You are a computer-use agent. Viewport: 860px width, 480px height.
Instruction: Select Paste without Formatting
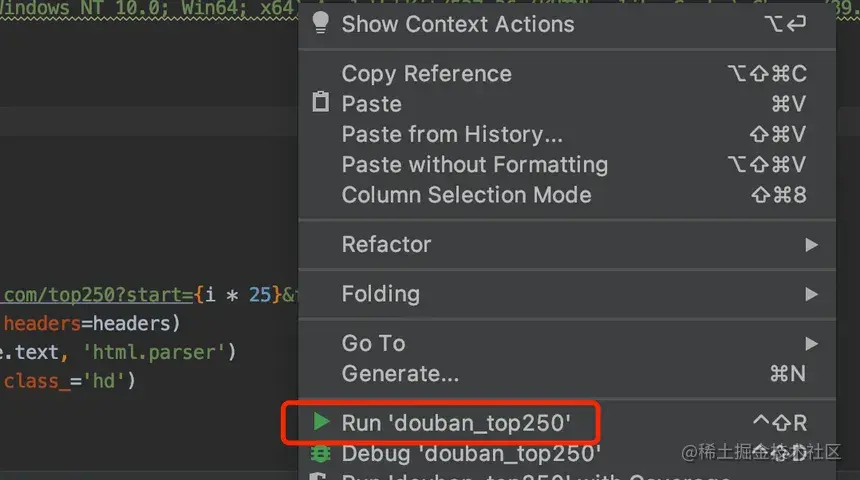coord(567,165)
